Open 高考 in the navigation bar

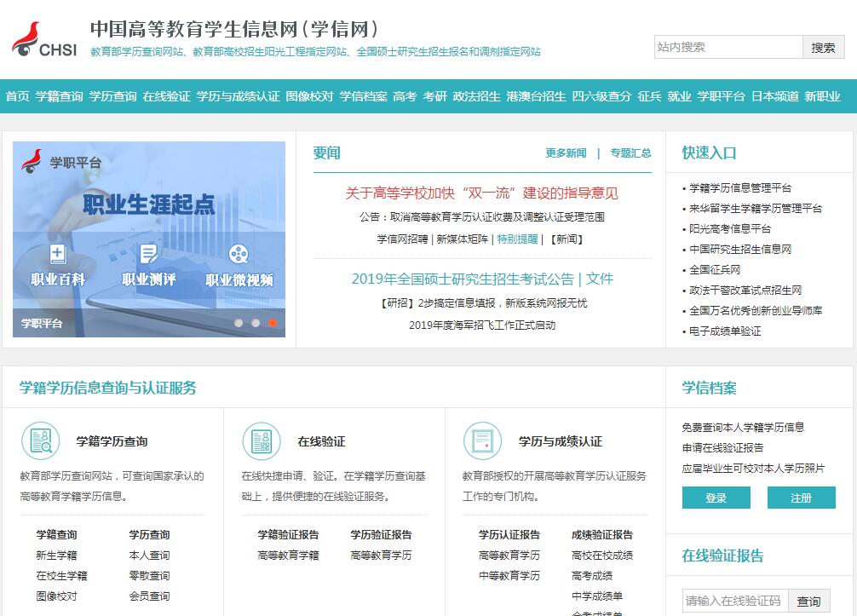click(x=405, y=97)
